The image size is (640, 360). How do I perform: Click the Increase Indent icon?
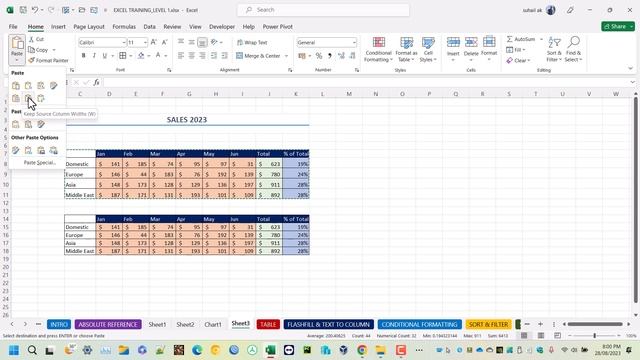coord(224,56)
